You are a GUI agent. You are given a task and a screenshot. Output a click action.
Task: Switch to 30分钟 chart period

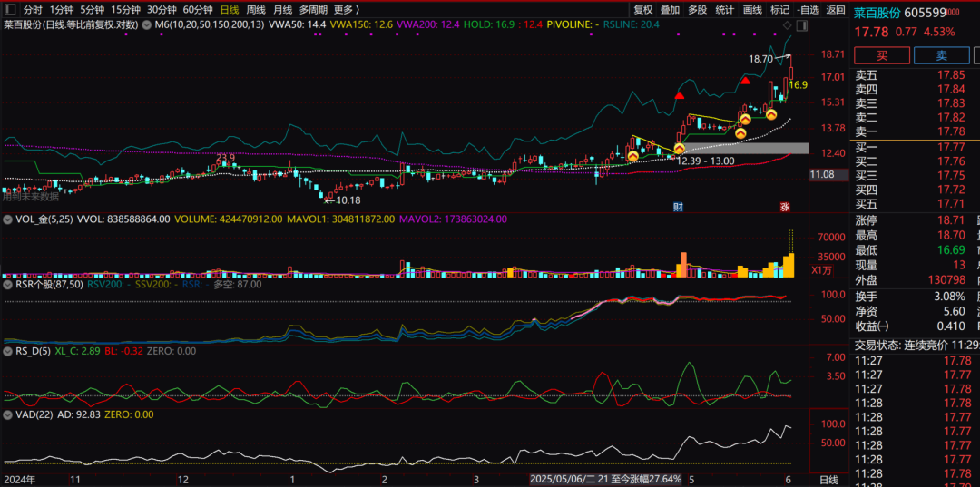(x=162, y=9)
